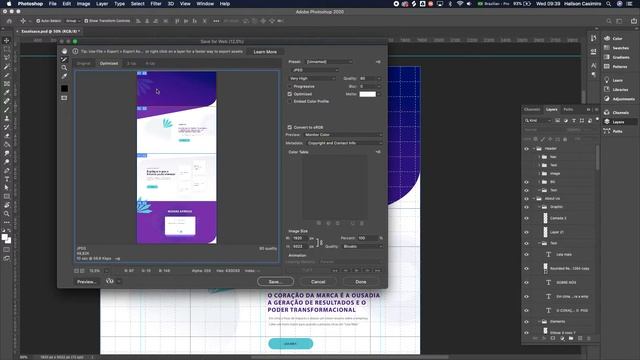Open browser preview dropdown arrow next to Preview
640x360 pixels.
[119, 281]
